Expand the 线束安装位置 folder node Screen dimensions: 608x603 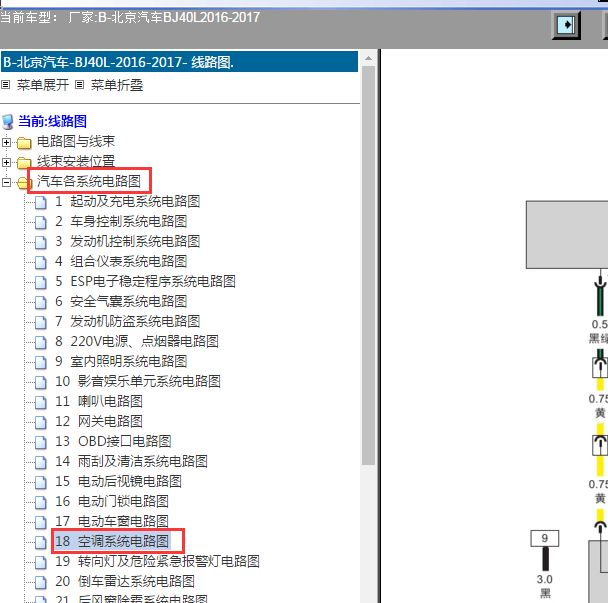click(x=6, y=162)
